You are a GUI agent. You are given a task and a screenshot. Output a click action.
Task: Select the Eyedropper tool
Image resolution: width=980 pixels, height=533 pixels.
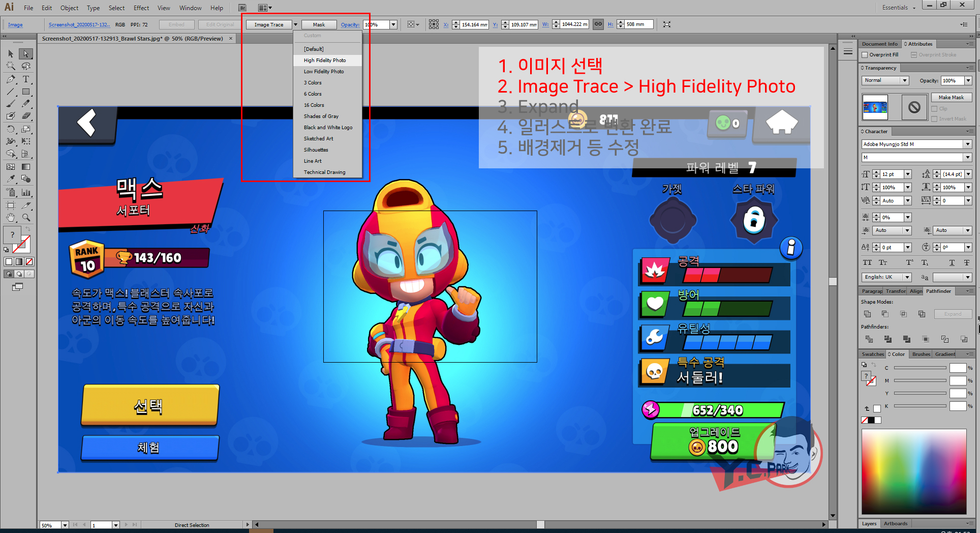click(11, 179)
